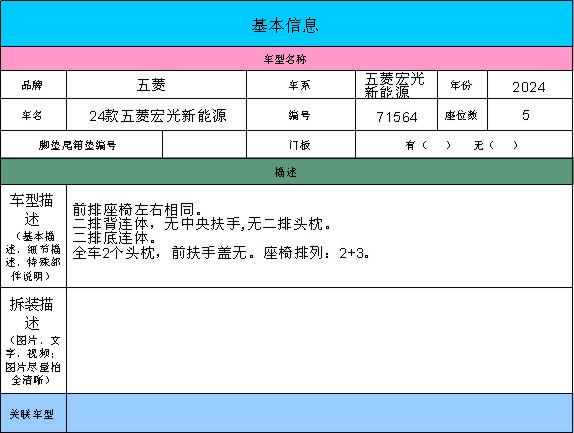Click the 品牌 label cell
Screen dimensions: 574x433
click(x=33, y=85)
